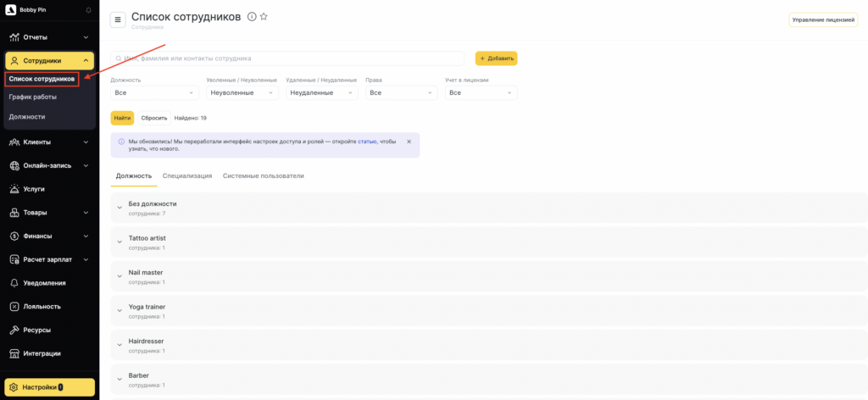
Task: Switch to Системные пользователи tab
Action: pyautogui.click(x=263, y=175)
